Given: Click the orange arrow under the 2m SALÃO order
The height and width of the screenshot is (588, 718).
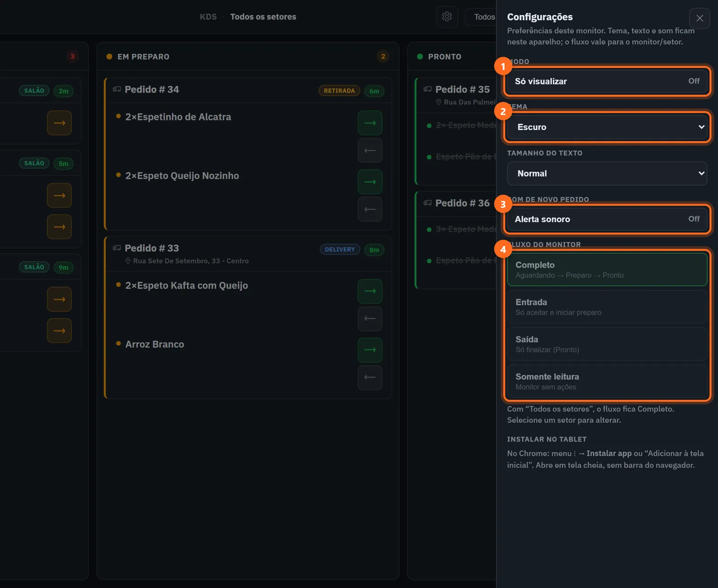Looking at the screenshot, I should (60, 123).
